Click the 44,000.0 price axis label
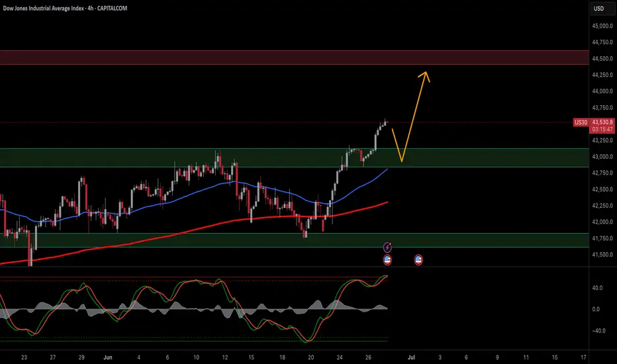This screenshot has width=617, height=364. [x=602, y=91]
